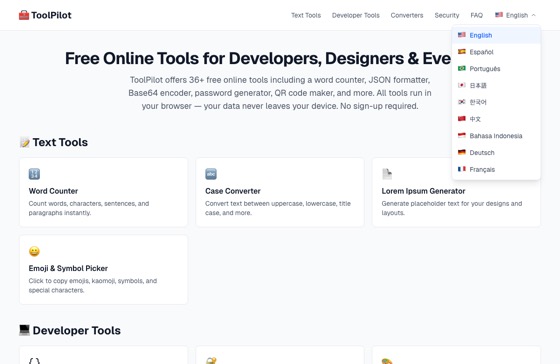Open the Case Converter tool
This screenshot has height=364, width=560.
pos(280,192)
